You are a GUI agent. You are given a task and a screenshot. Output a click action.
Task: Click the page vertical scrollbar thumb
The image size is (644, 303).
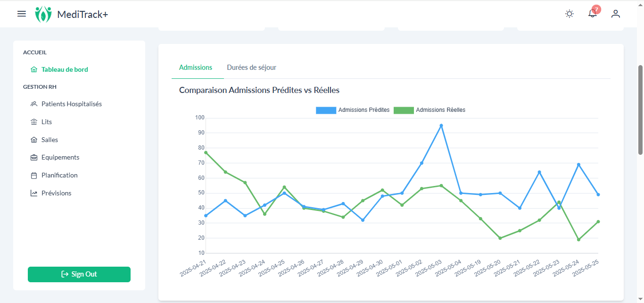coord(640,109)
